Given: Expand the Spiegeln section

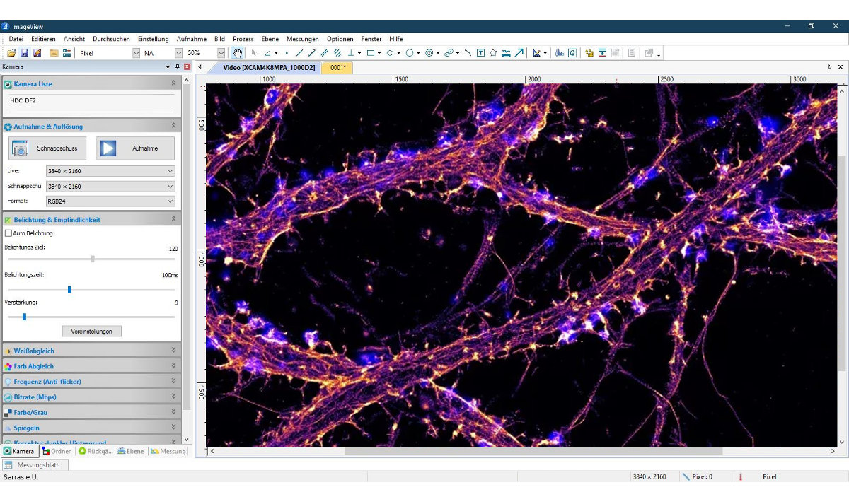Looking at the screenshot, I should [x=91, y=428].
